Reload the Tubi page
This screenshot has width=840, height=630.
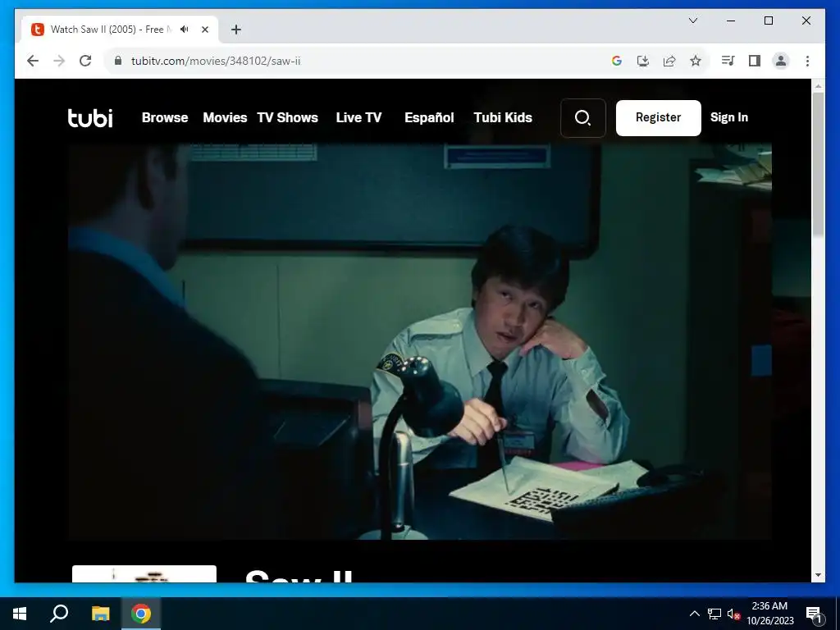pos(85,61)
